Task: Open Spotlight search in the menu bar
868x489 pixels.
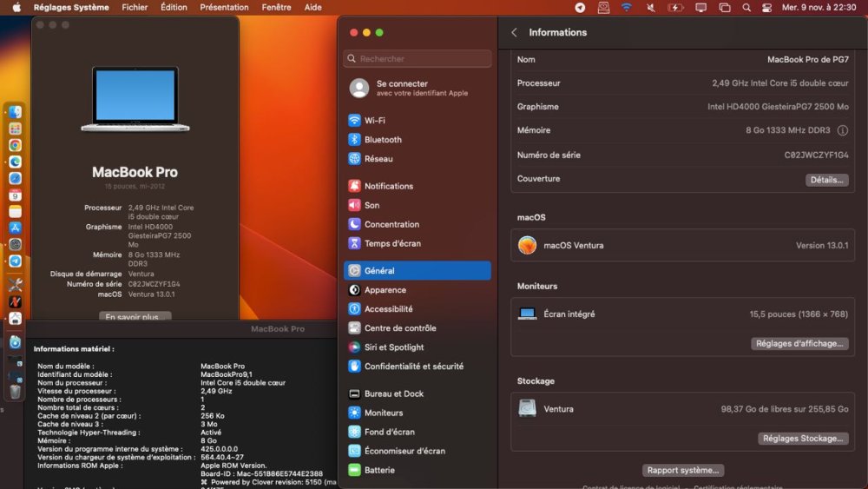Action: coord(746,7)
